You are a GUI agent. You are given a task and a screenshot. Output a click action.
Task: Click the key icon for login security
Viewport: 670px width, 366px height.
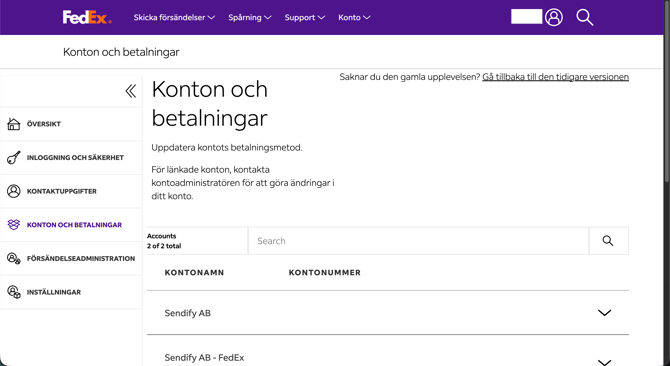14,158
